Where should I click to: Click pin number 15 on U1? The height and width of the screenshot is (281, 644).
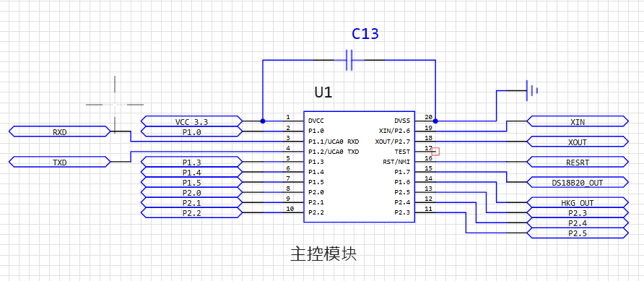click(429, 168)
